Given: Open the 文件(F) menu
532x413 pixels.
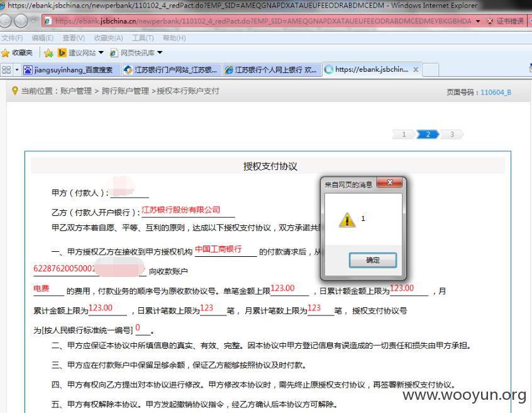Looking at the screenshot, I should [x=12, y=38].
